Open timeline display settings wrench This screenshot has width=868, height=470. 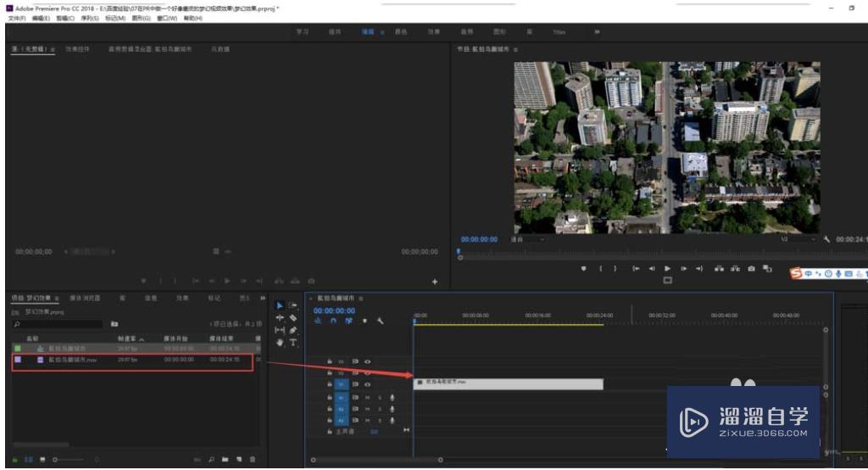[381, 321]
